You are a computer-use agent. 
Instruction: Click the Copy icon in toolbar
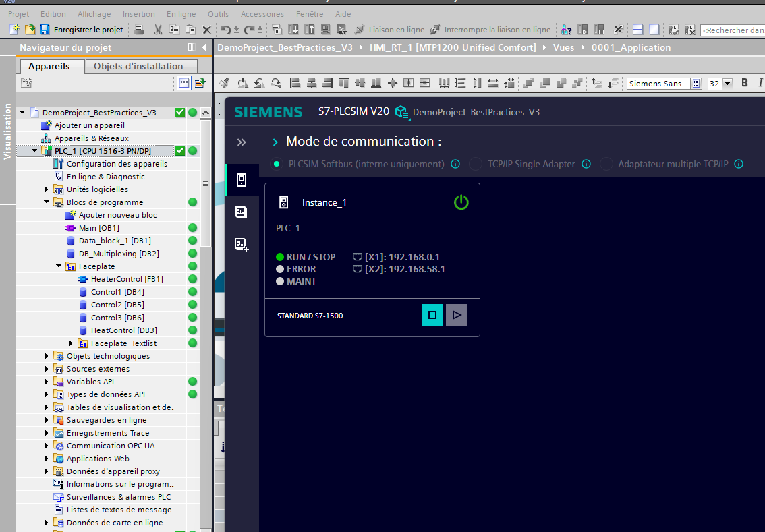tap(174, 30)
